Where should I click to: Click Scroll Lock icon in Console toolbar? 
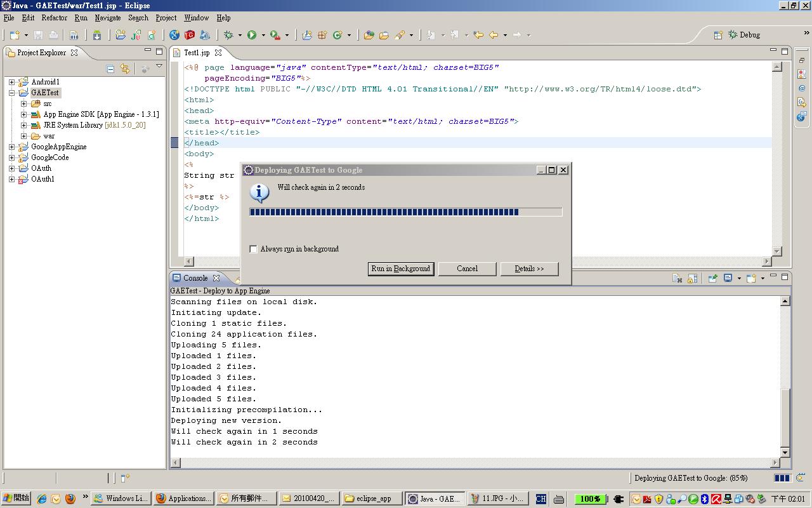[x=692, y=278]
